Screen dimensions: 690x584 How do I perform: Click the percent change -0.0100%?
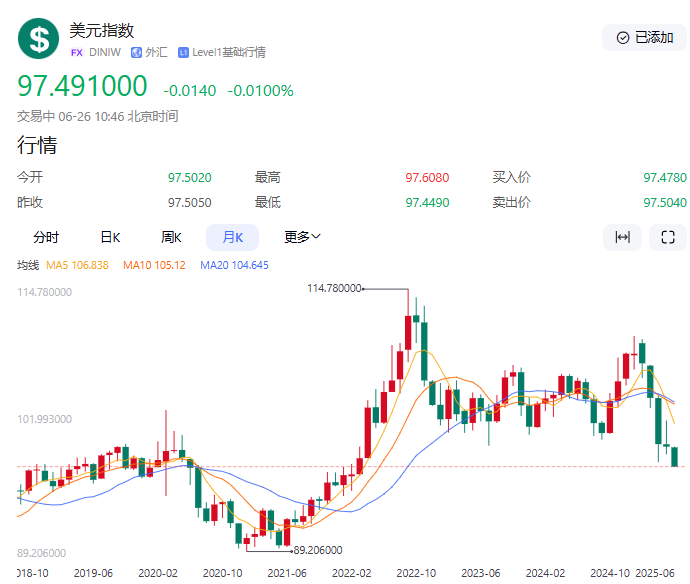(261, 91)
